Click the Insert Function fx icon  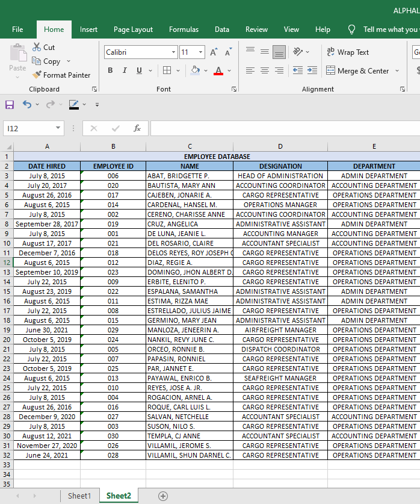tap(137, 128)
